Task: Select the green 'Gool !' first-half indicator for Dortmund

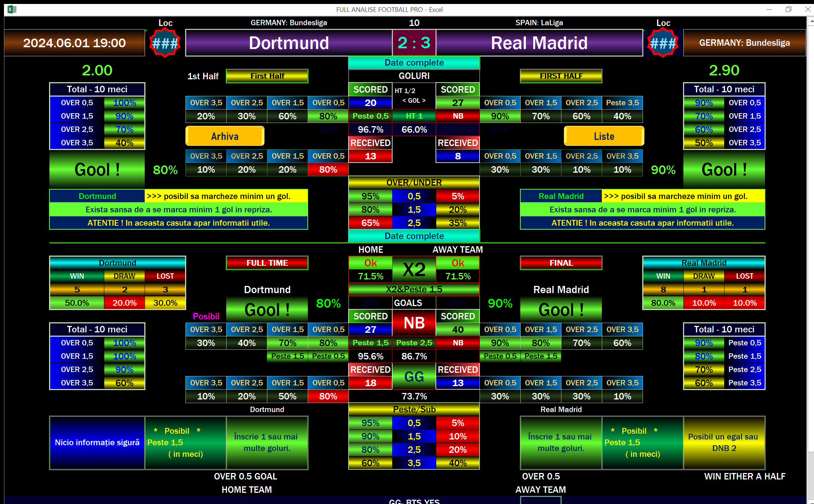Action: point(97,169)
